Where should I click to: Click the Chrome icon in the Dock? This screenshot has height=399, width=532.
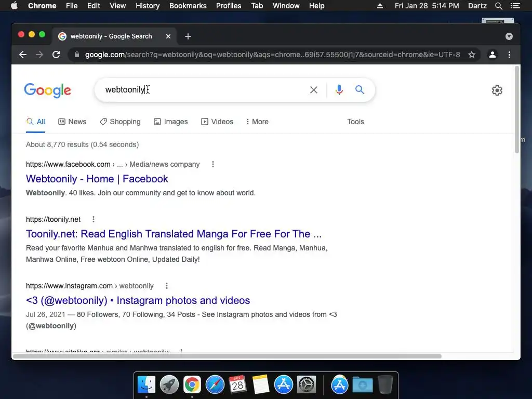[192, 385]
